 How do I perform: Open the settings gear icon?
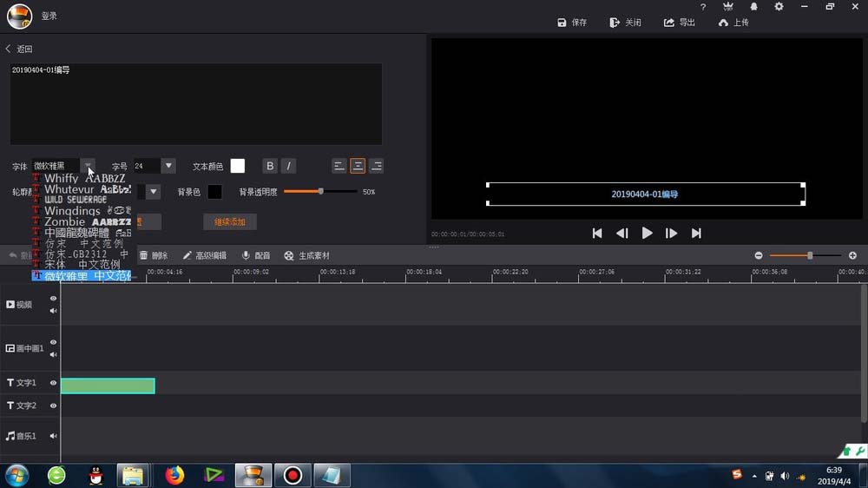coord(779,7)
